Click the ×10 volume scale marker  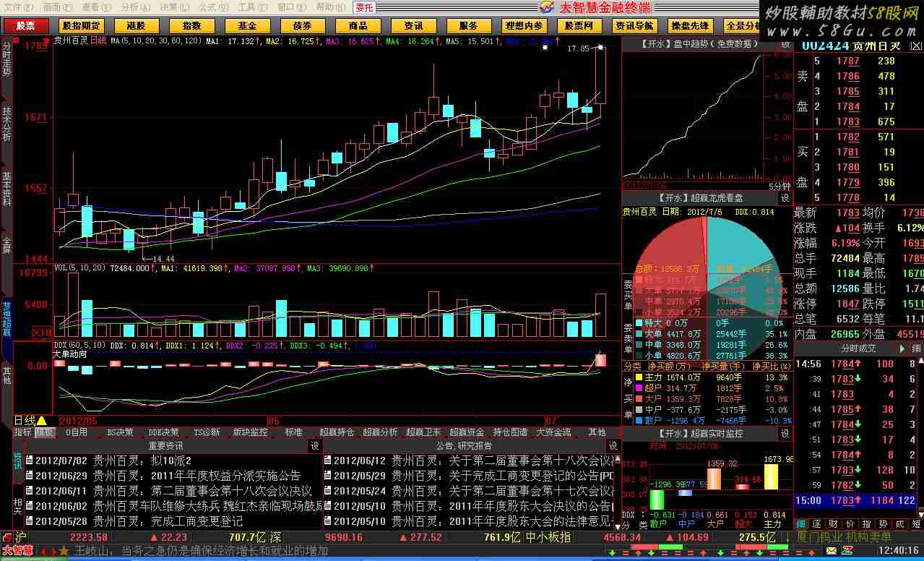point(42,333)
